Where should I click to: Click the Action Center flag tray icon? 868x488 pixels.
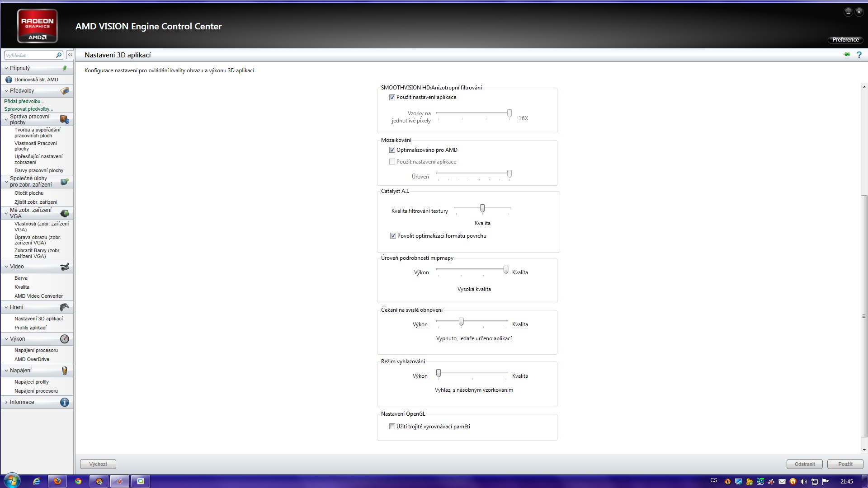(826, 482)
